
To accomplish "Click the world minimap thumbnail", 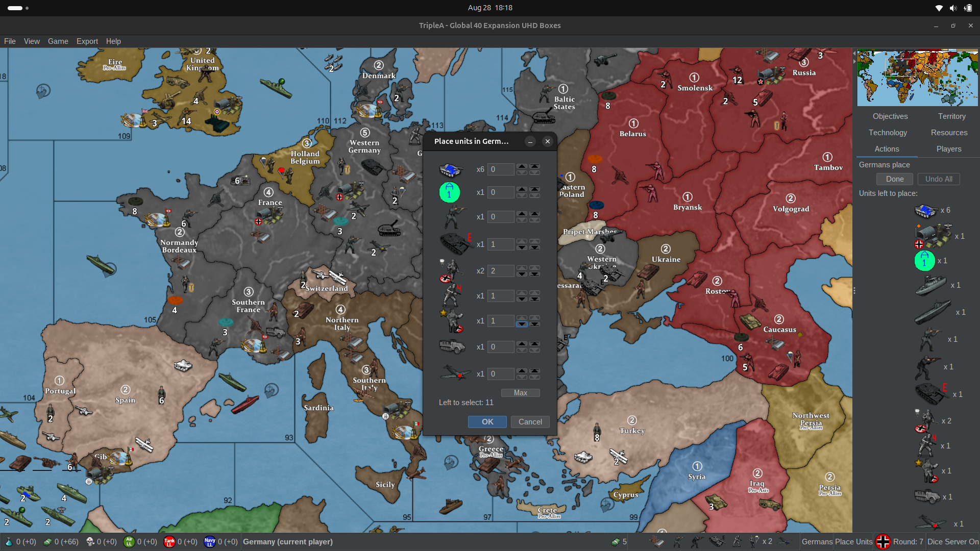I will pyautogui.click(x=918, y=78).
